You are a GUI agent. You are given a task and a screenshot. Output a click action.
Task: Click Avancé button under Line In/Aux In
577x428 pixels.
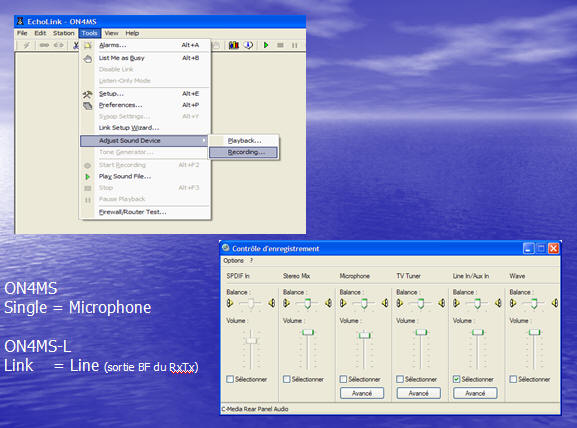coord(475,393)
